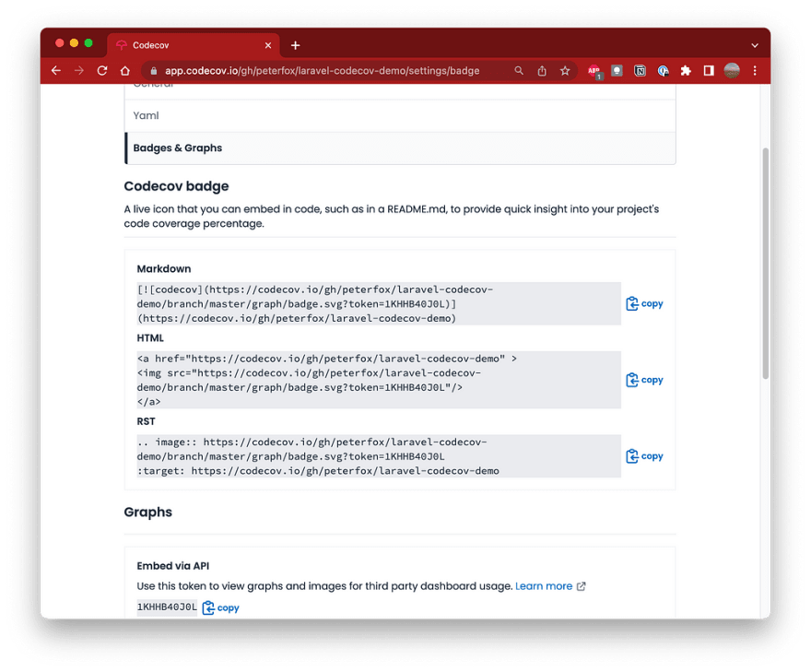Click the yellow minimize window button
The height and width of the screenshot is (672, 811).
pyautogui.click(x=74, y=43)
